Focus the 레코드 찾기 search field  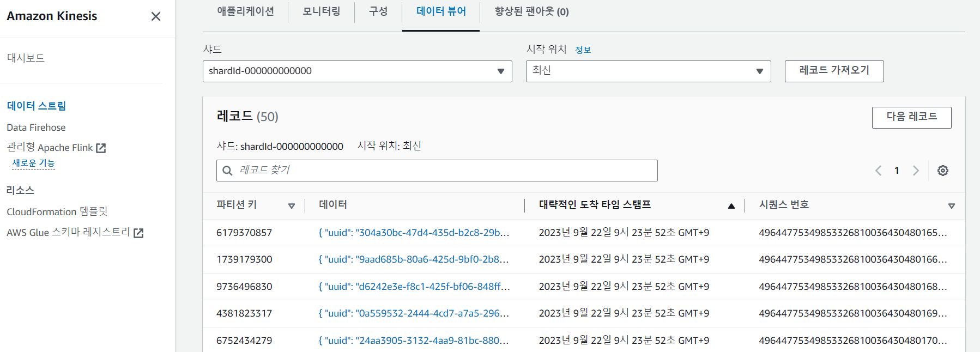pyautogui.click(x=437, y=171)
